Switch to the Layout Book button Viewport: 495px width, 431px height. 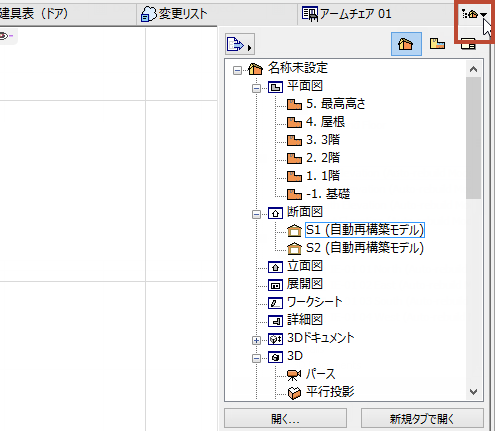tap(468, 44)
